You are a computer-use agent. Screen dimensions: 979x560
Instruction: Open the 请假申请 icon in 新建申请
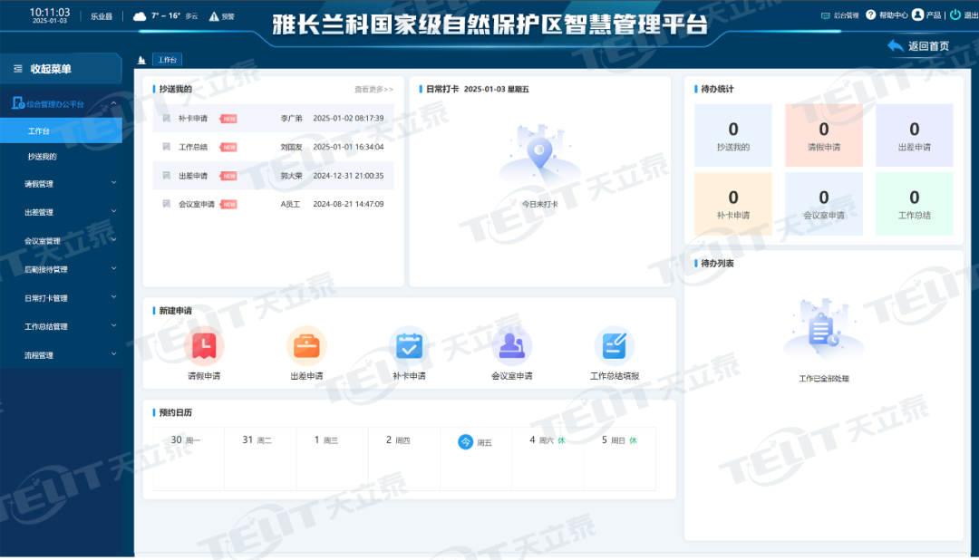(204, 346)
